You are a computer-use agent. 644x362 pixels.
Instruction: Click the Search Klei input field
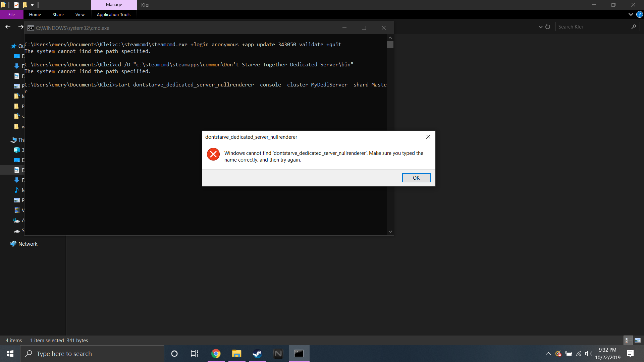[593, 27]
